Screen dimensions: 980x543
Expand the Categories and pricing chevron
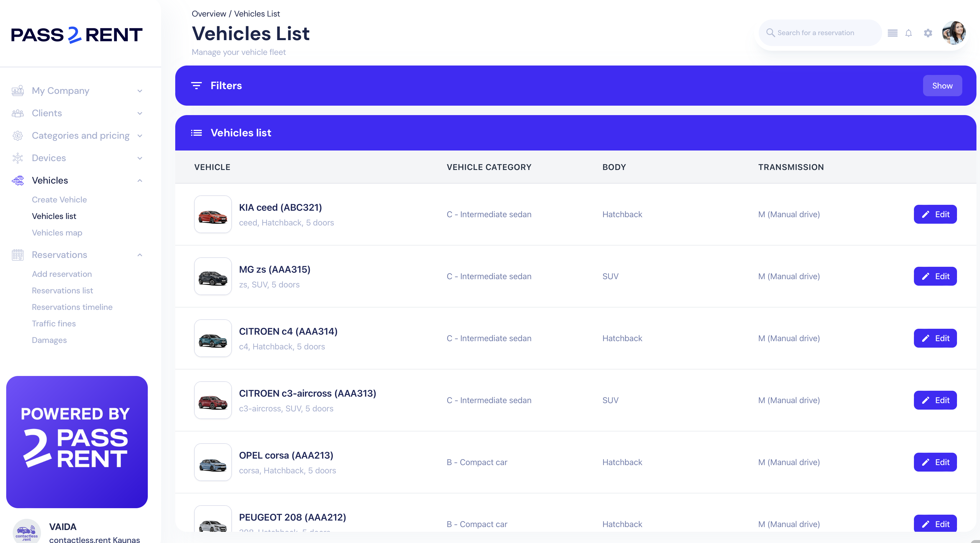coord(140,136)
